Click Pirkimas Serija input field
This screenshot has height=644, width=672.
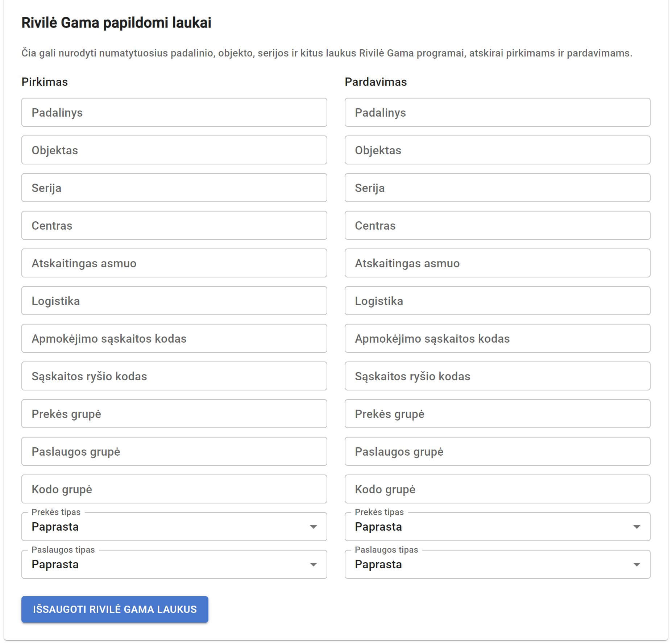tap(174, 188)
